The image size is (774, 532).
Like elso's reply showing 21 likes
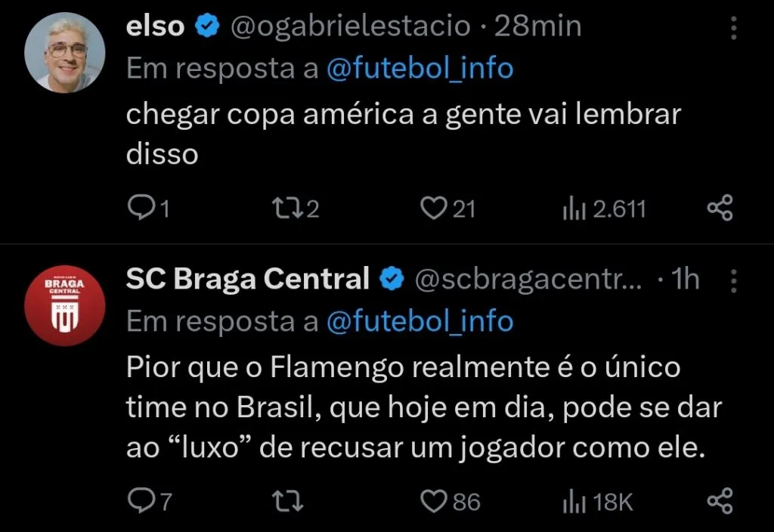point(433,206)
